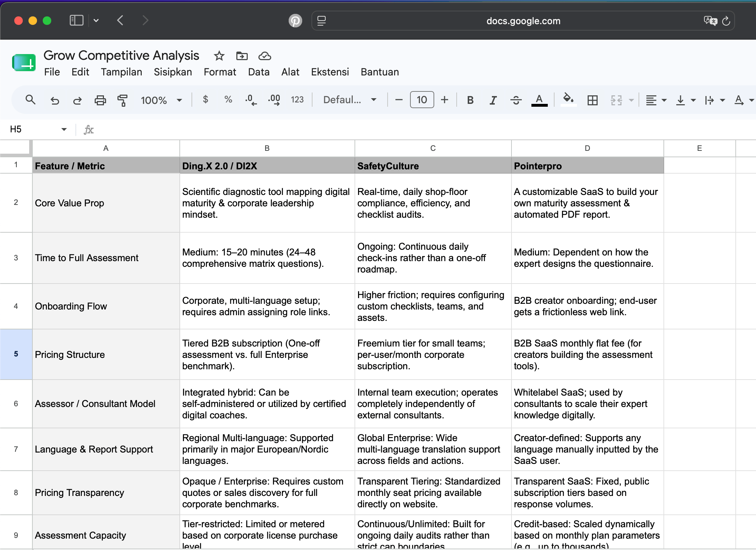Click the print icon in toolbar
The image size is (756, 550).
(100, 100)
